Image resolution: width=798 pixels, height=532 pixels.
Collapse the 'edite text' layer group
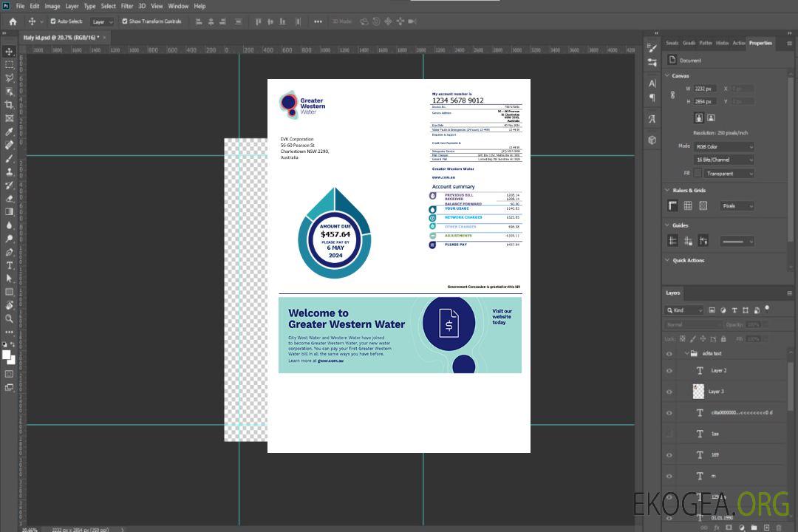686,353
